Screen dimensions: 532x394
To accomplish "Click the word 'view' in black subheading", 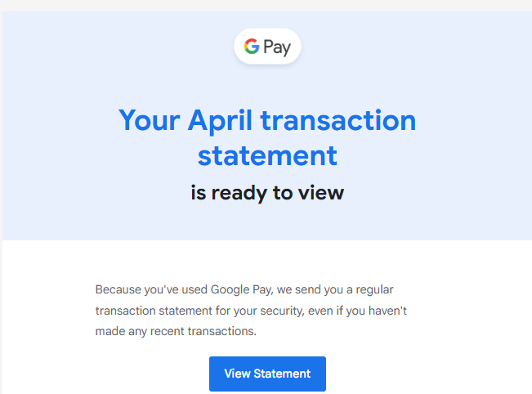I will click(321, 193).
